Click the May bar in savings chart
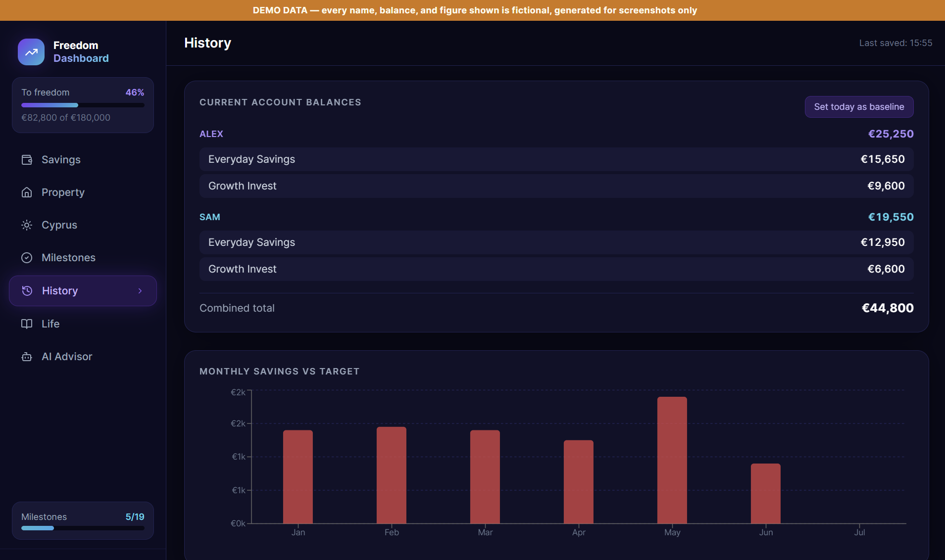The image size is (945, 560). point(672,460)
